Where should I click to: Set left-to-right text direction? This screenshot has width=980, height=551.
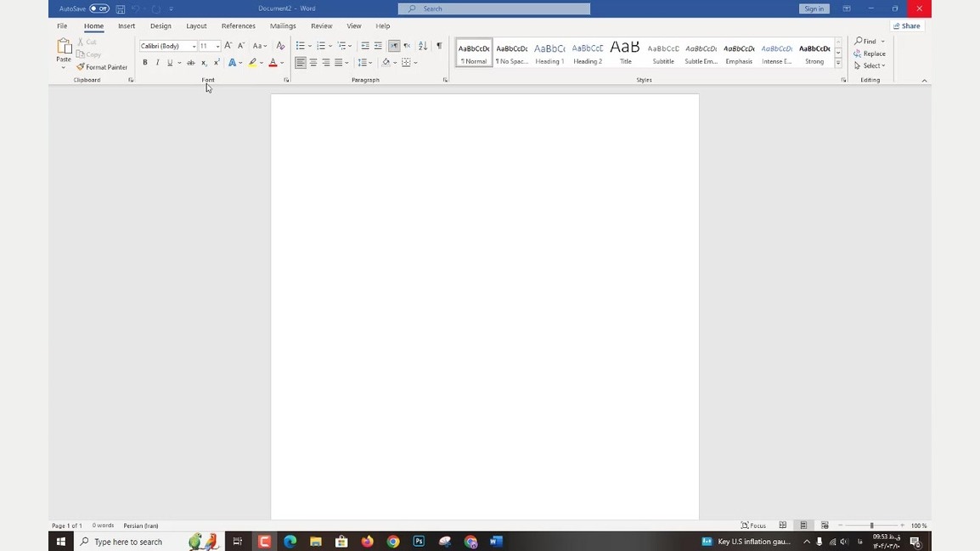pyautogui.click(x=394, y=46)
